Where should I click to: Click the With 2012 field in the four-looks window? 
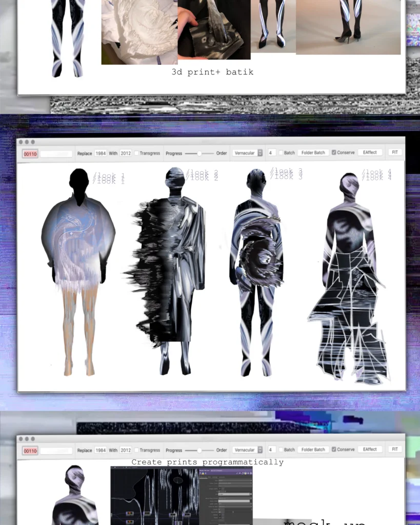[x=126, y=153]
